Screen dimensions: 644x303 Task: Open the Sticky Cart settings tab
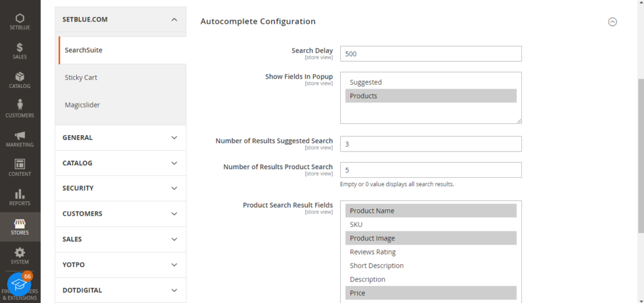coord(81,77)
